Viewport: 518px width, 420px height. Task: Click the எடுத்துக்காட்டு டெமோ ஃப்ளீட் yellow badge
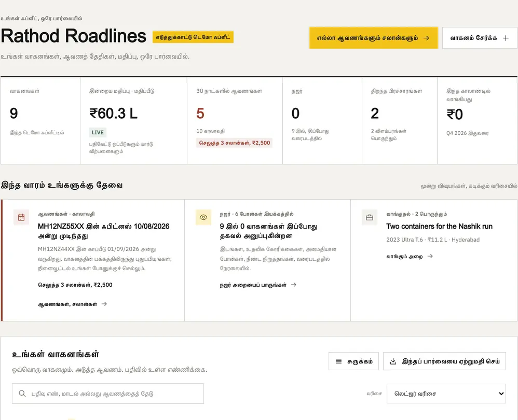click(x=193, y=37)
